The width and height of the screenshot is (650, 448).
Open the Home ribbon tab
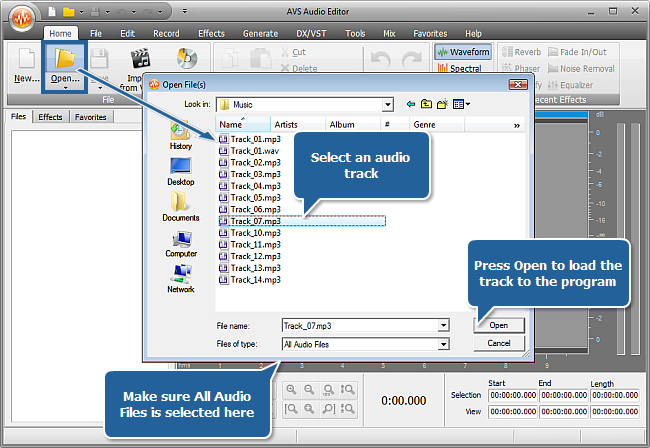point(60,34)
